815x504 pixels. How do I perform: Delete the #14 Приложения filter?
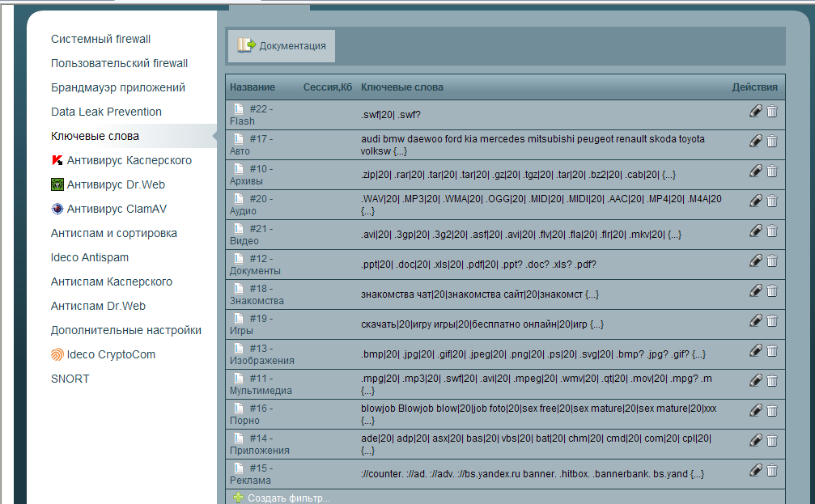click(772, 441)
